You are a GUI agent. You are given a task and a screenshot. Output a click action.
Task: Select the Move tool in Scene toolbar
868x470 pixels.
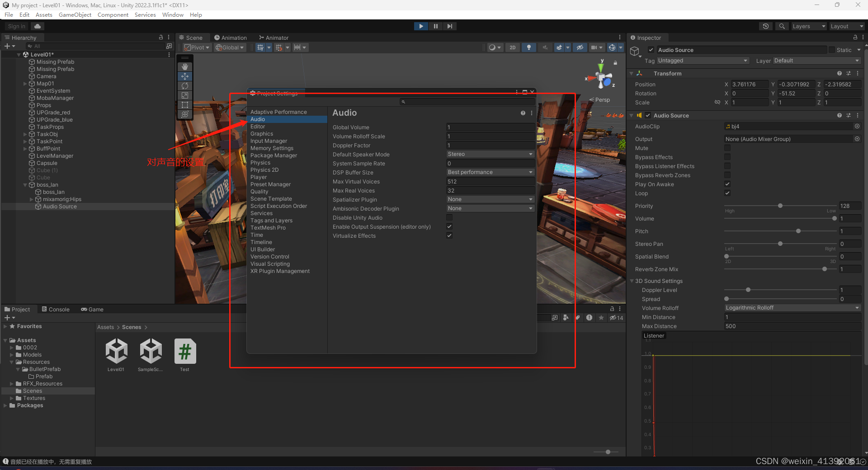(x=185, y=76)
